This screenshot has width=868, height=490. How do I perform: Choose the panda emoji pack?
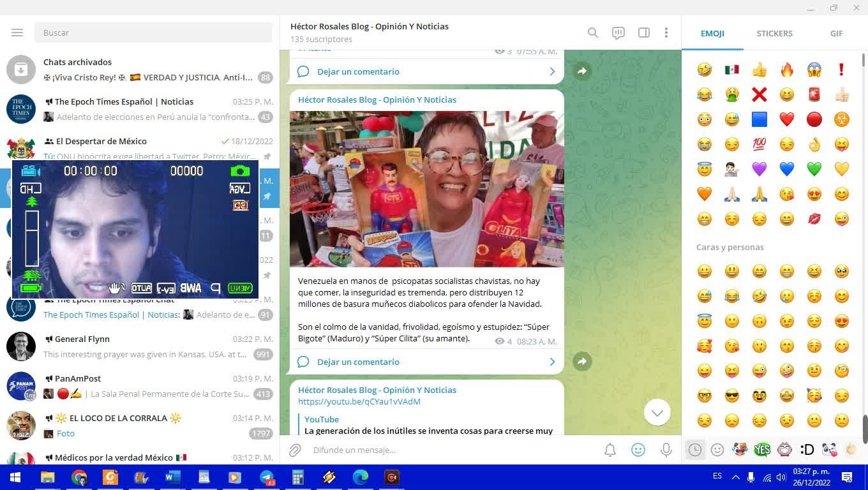click(829, 450)
